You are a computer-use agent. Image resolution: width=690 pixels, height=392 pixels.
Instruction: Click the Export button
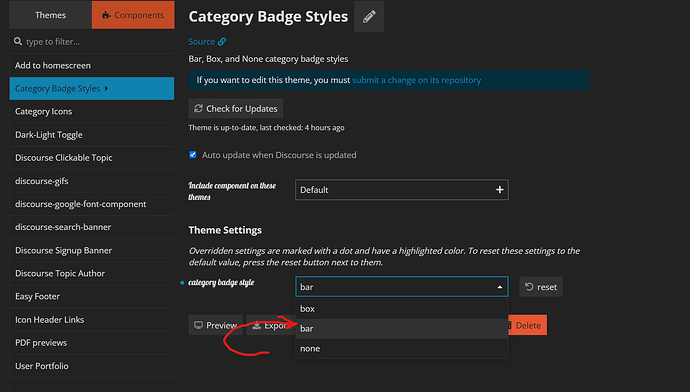tap(270, 325)
